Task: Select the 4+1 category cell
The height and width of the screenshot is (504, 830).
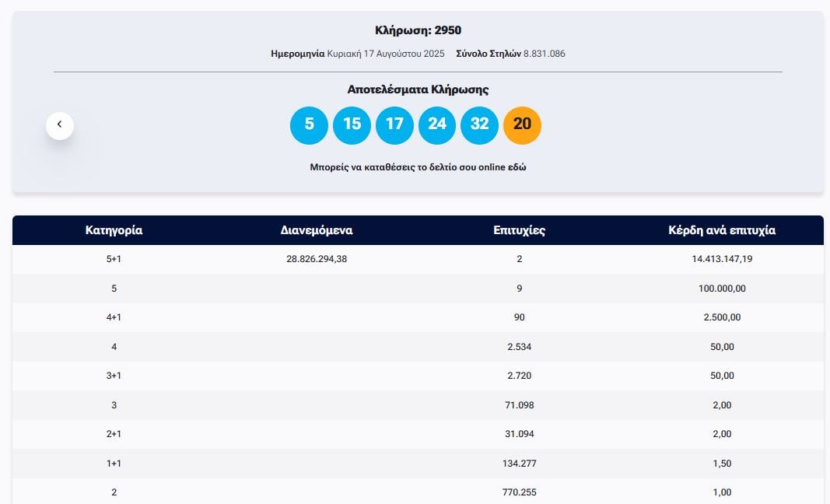Action: click(x=114, y=317)
